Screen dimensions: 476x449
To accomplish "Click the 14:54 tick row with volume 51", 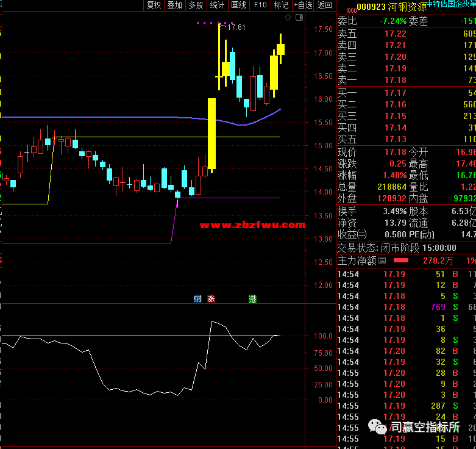I will 406,274.
